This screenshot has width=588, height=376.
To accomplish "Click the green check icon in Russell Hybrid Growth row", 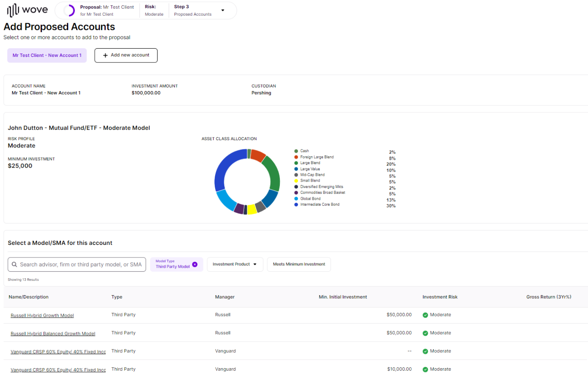I will click(x=425, y=315).
